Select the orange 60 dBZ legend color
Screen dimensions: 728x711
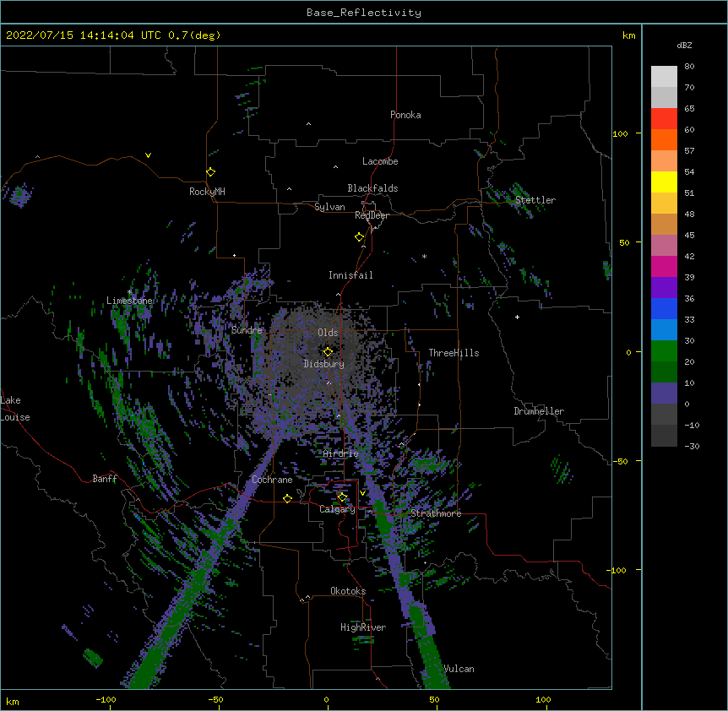[x=664, y=139]
